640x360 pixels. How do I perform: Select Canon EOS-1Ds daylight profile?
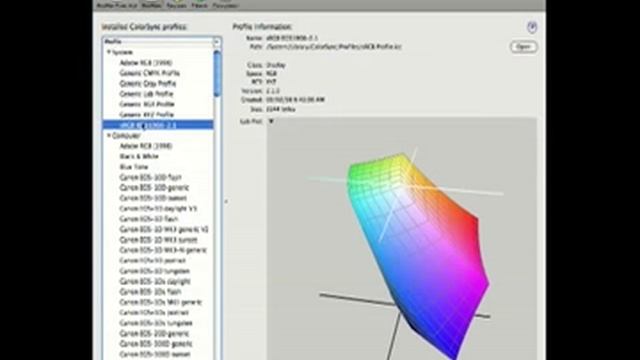point(155,282)
